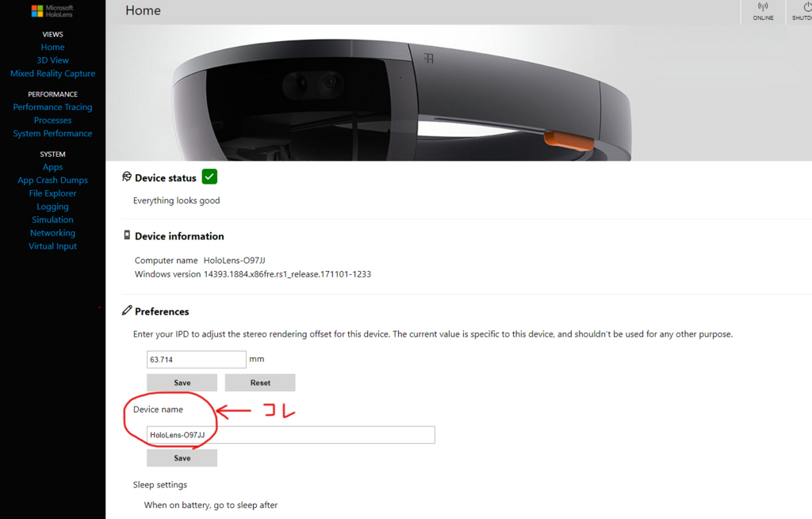Open the Logging page

point(53,207)
